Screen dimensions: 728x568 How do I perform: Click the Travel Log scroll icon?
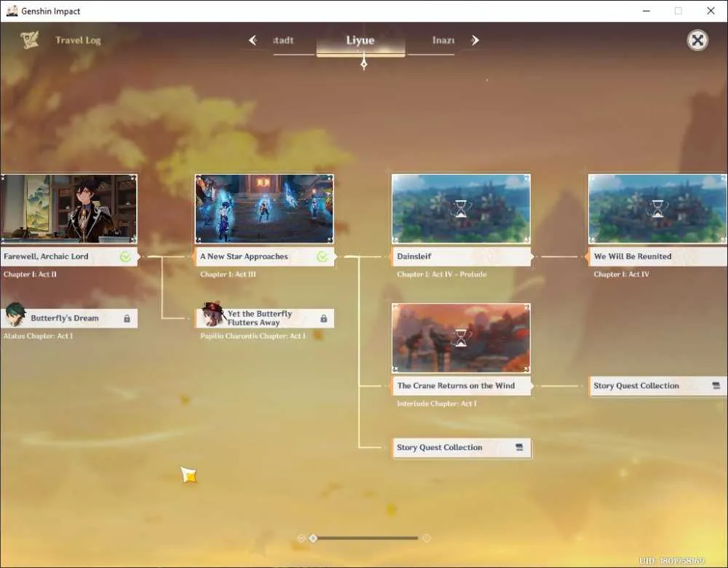point(29,40)
